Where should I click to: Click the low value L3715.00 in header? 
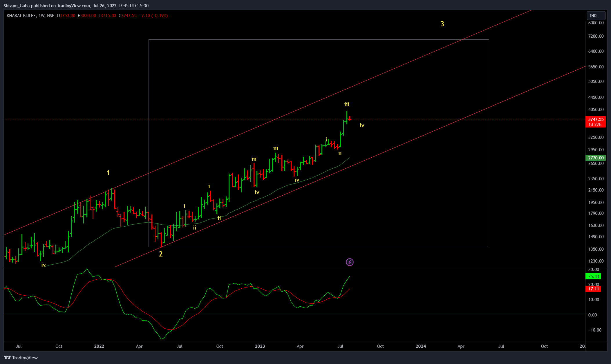(x=107, y=16)
